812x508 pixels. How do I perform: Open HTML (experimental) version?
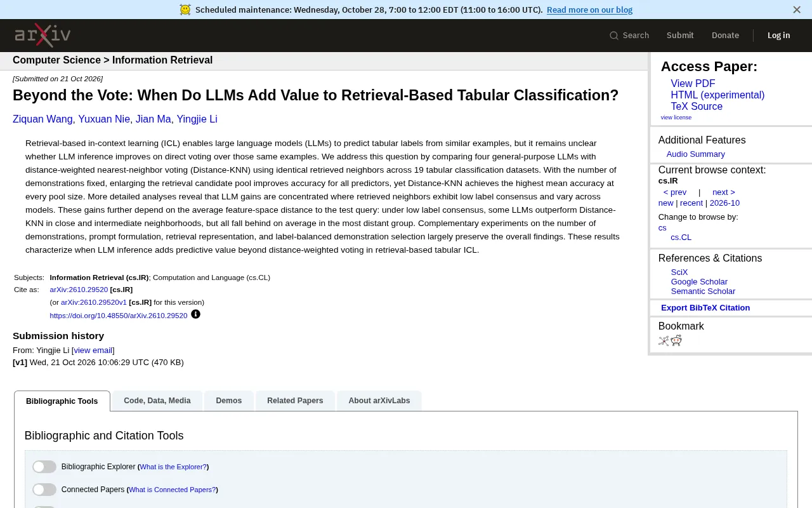click(717, 95)
